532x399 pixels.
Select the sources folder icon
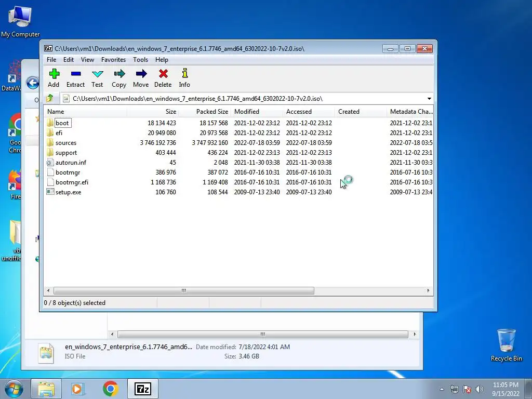click(x=50, y=142)
